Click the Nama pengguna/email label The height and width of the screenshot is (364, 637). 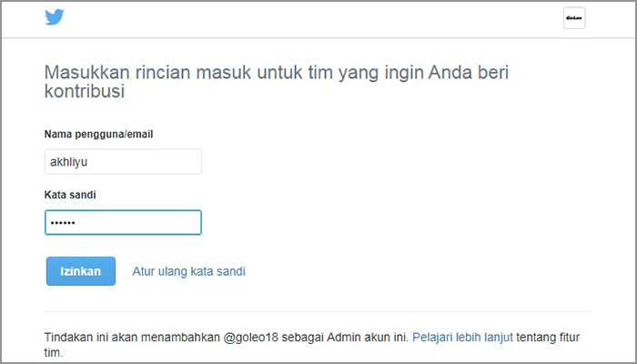98,135
